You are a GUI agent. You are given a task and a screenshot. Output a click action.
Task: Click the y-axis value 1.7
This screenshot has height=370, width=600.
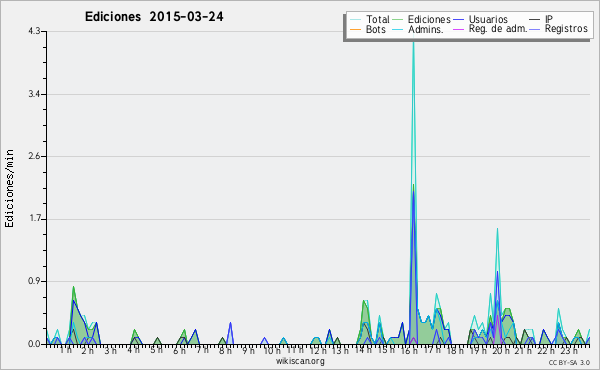click(34, 219)
